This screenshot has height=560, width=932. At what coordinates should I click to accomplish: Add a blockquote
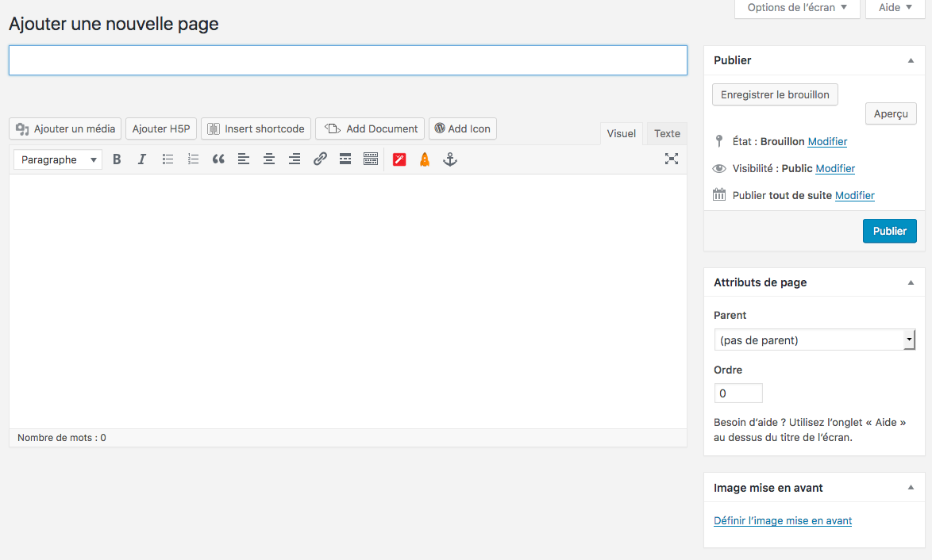coord(218,159)
